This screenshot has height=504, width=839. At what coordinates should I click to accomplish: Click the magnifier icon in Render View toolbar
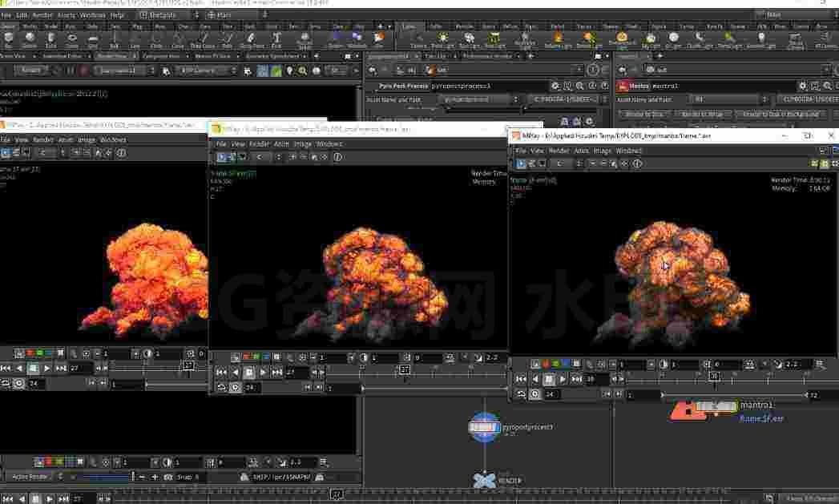coord(303,71)
